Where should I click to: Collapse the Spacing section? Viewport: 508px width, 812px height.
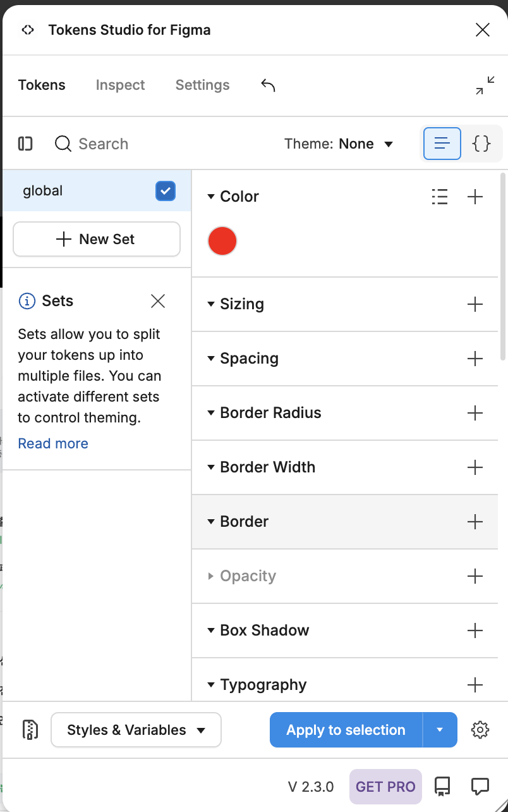(211, 359)
